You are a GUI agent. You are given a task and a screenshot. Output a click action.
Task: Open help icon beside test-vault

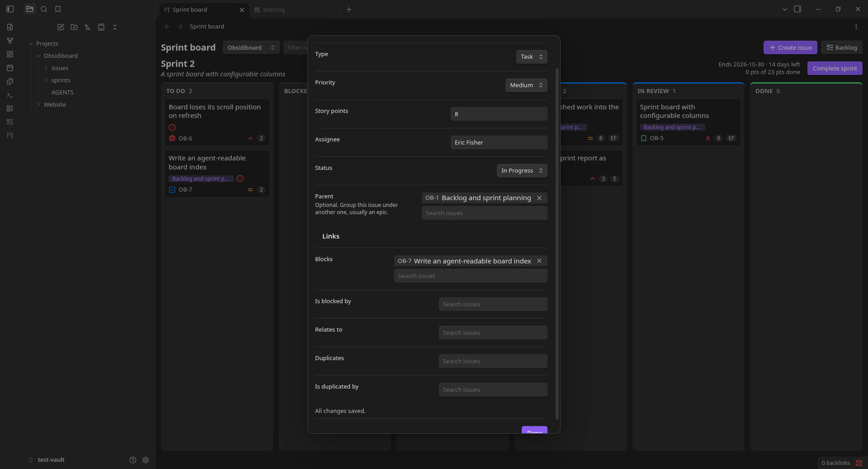[x=133, y=460]
